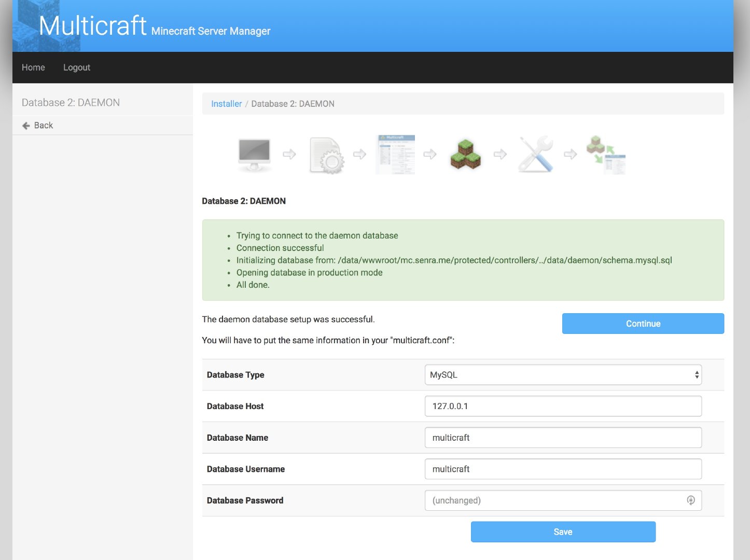Click the Minecraft grass blocks step icon
This screenshot has height=560, width=750.
point(465,155)
